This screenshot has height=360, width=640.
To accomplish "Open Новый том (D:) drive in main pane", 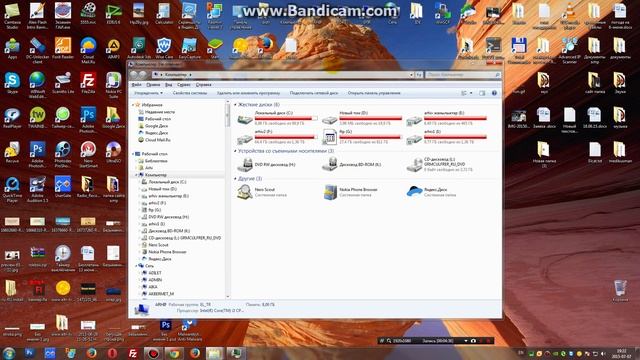I will click(x=362, y=118).
